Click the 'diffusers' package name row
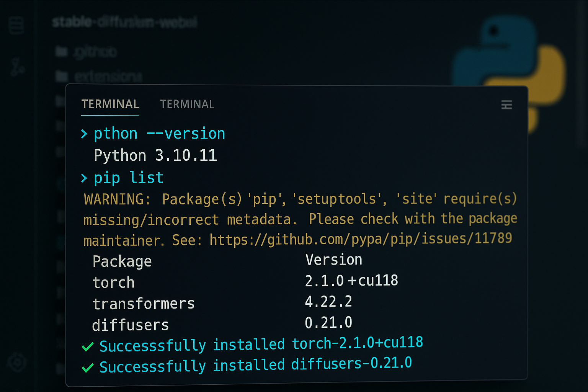Image resolution: width=588 pixels, height=392 pixels. [x=131, y=325]
